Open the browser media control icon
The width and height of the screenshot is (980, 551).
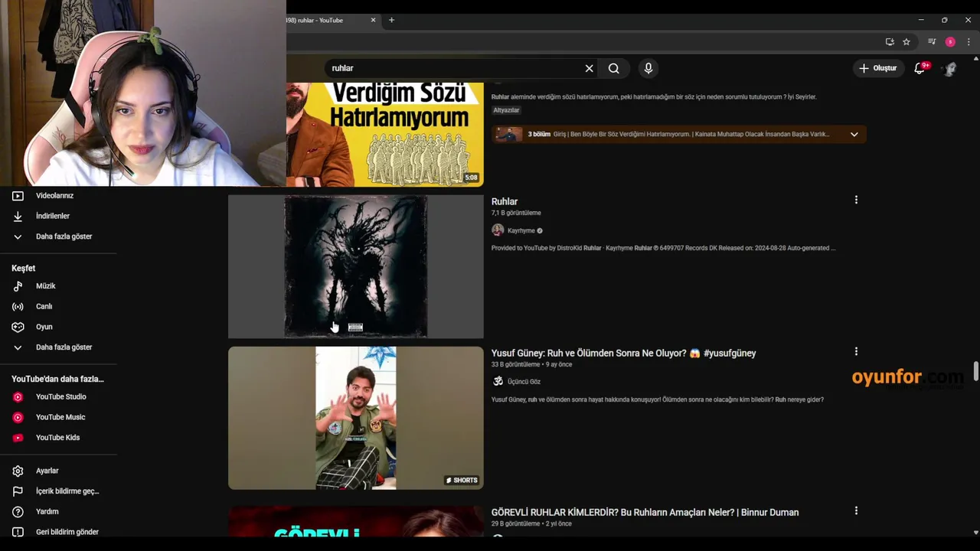932,42
